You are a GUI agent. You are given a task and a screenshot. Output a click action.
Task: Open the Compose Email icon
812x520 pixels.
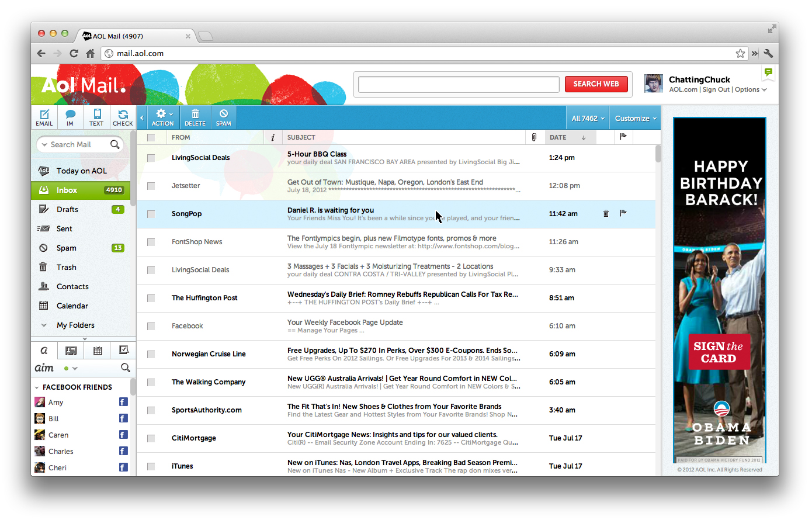tap(44, 117)
